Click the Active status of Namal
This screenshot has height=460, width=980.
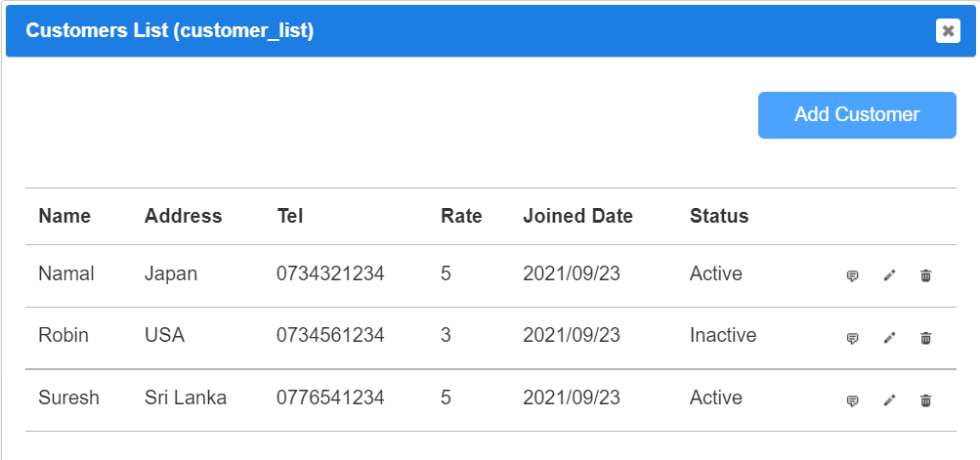[715, 273]
